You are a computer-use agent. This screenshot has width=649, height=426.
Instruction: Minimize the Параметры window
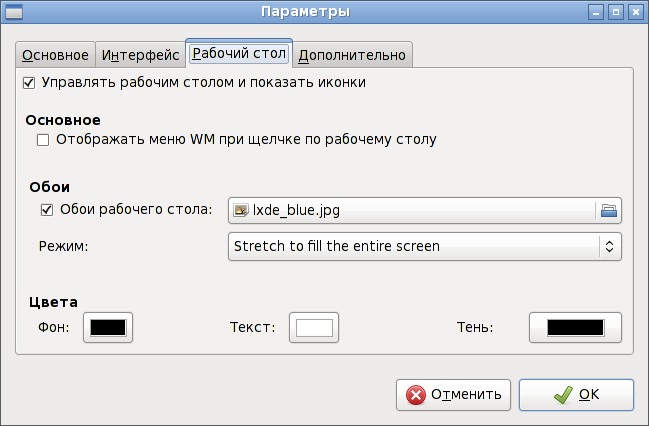tap(596, 12)
